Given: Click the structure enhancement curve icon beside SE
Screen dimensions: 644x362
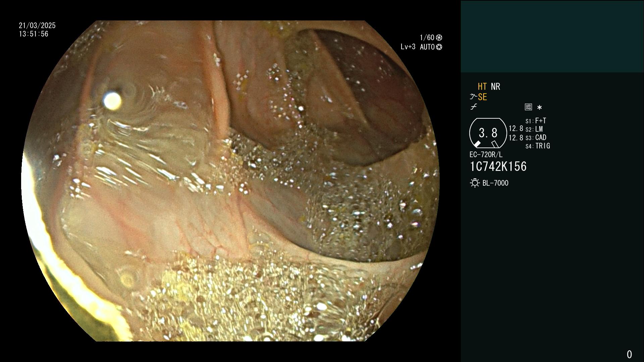Looking at the screenshot, I should tap(473, 97).
